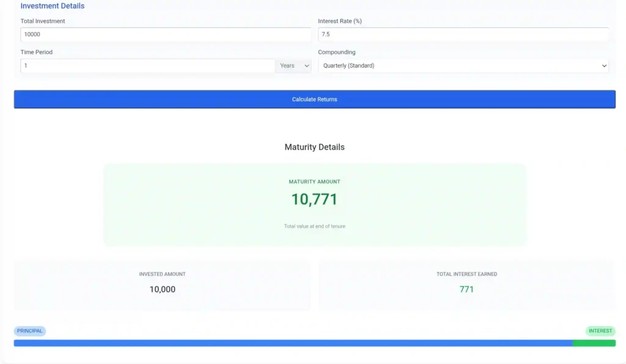Select the Maturity Amount value 10,771
This screenshot has height=364, width=626.
pos(314,200)
